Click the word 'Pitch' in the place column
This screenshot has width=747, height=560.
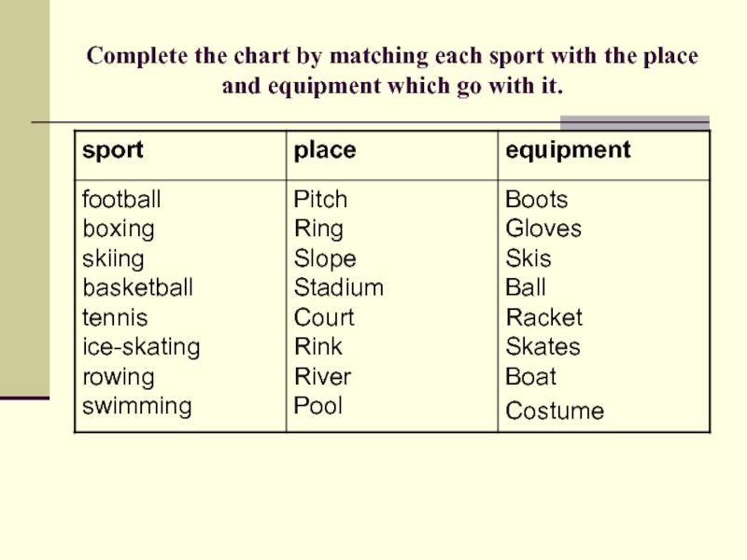[x=320, y=200]
